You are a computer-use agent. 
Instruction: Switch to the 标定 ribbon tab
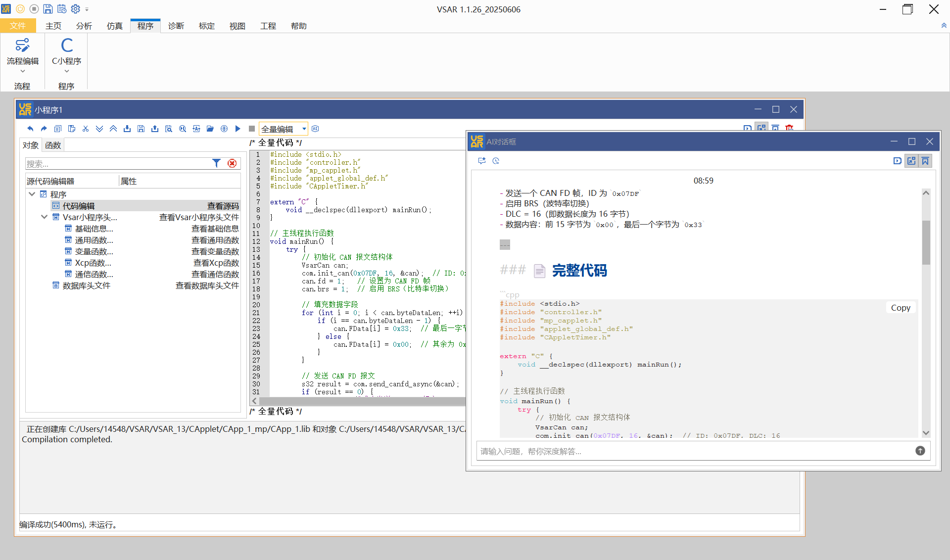pos(207,26)
